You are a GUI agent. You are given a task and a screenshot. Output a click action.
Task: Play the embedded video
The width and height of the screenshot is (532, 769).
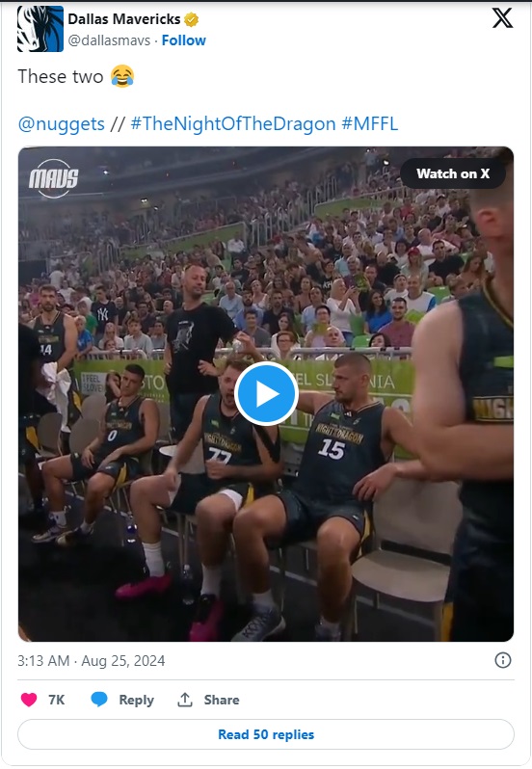[x=266, y=393]
